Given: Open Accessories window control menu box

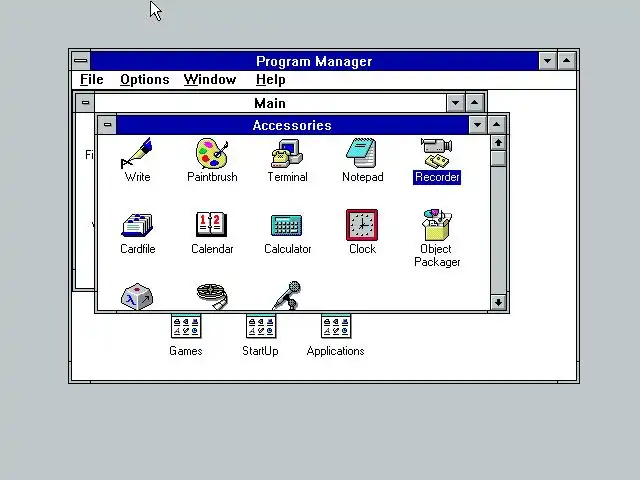Looking at the screenshot, I should tap(107, 124).
